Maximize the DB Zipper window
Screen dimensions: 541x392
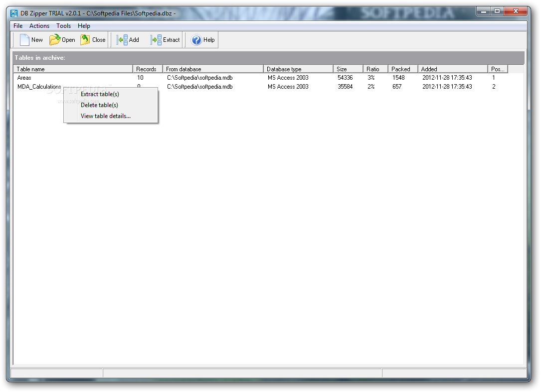coord(497,11)
